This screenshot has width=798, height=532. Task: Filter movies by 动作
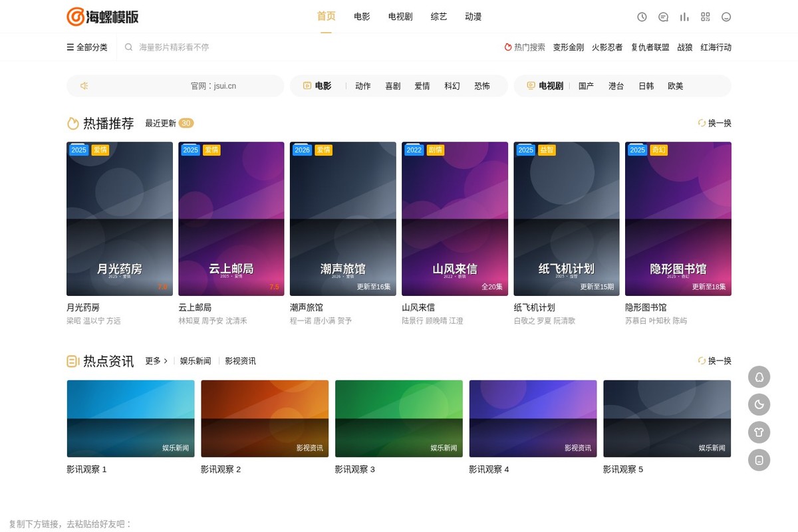363,86
